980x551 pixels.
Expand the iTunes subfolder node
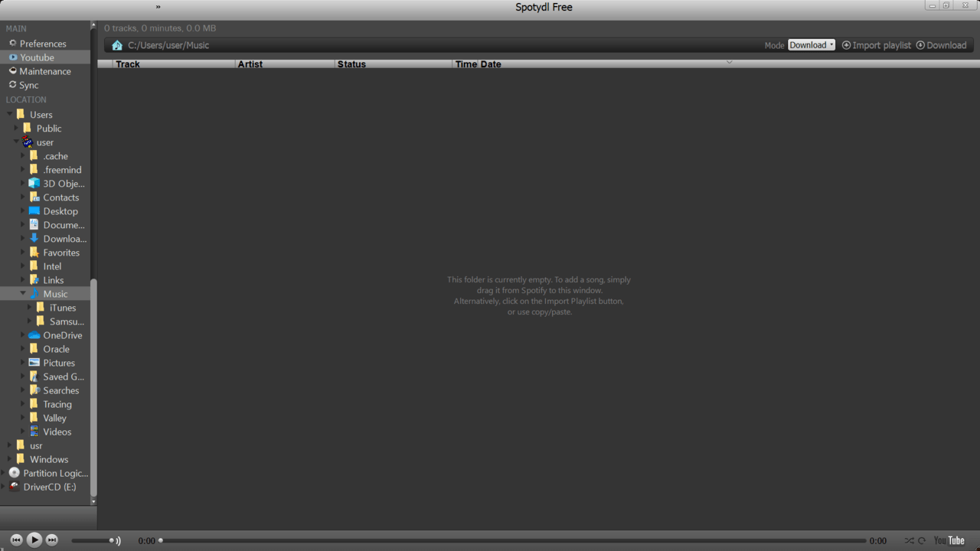click(x=30, y=307)
